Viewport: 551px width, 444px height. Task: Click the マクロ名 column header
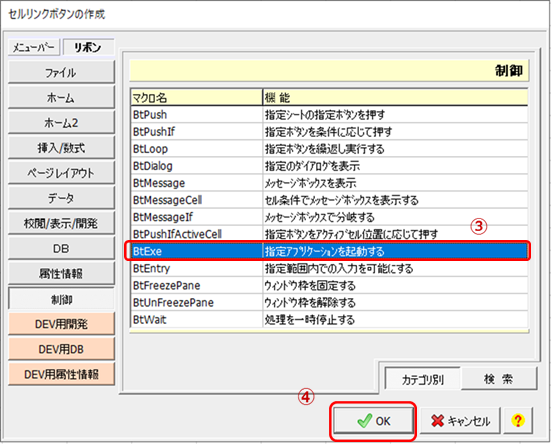tap(196, 97)
